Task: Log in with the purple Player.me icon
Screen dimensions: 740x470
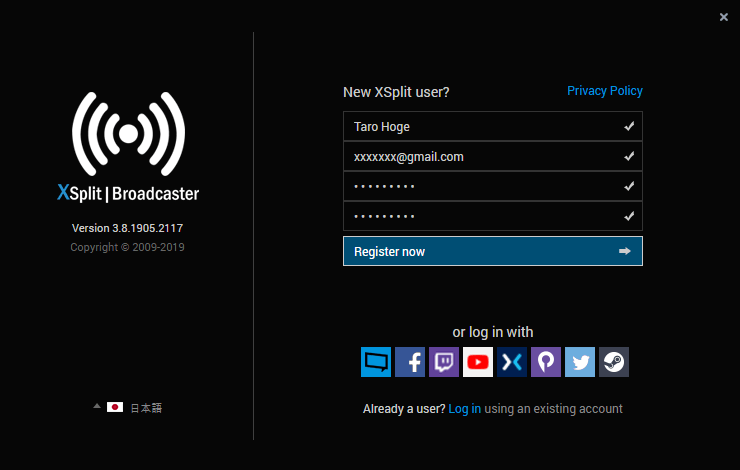Action: pos(546,362)
